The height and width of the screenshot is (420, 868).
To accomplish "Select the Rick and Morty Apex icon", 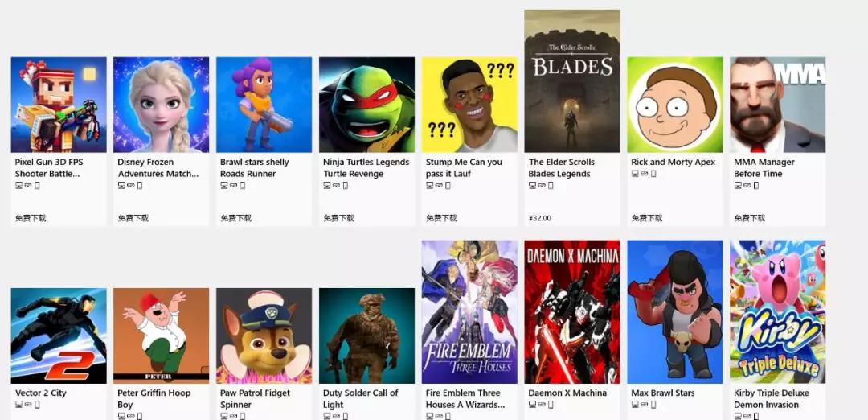I will (675, 105).
